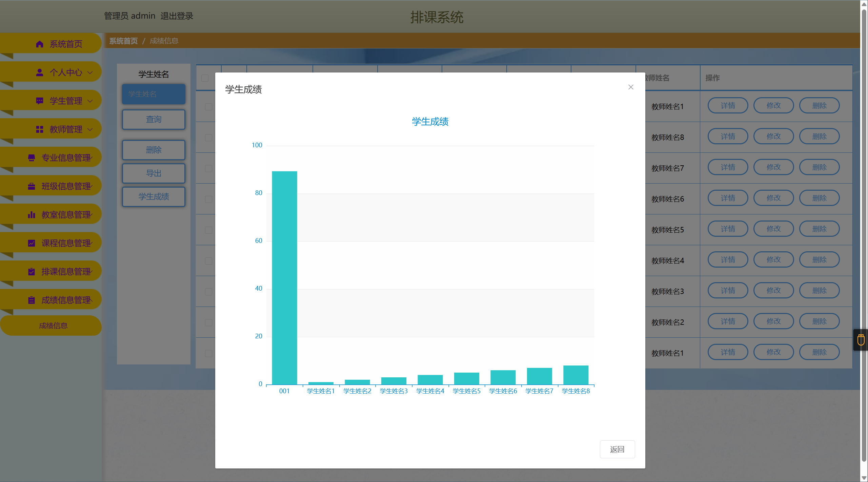Click 退出登录 link in the header
The image size is (868, 482).
[x=177, y=16]
